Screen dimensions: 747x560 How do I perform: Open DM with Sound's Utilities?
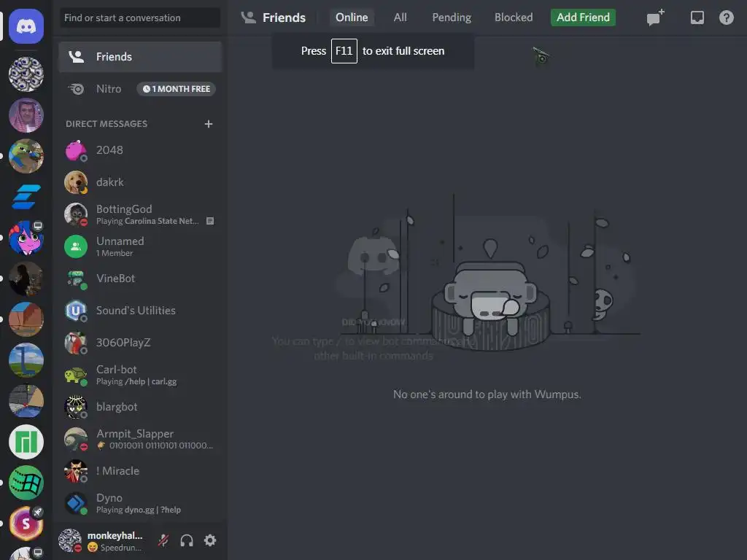pyautogui.click(x=140, y=311)
